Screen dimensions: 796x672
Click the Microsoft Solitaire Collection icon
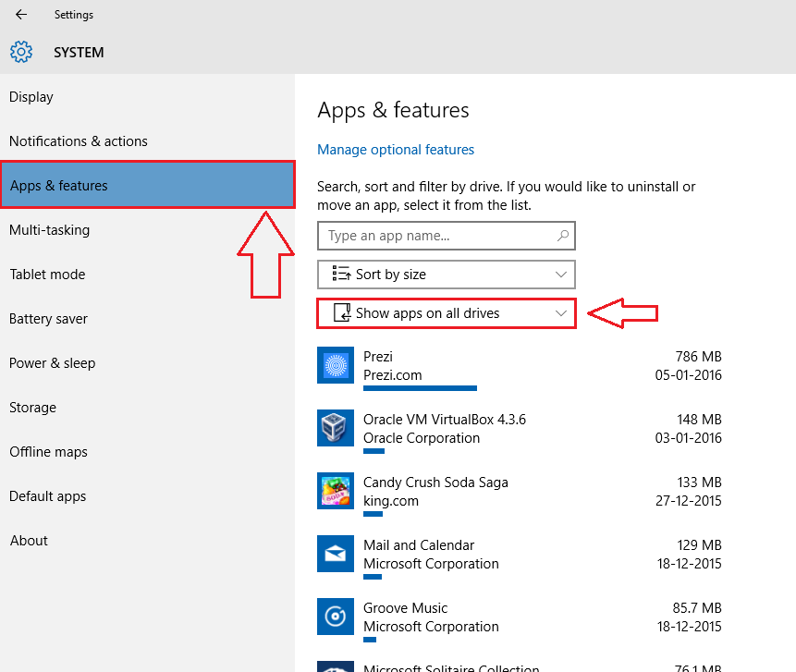(x=335, y=667)
